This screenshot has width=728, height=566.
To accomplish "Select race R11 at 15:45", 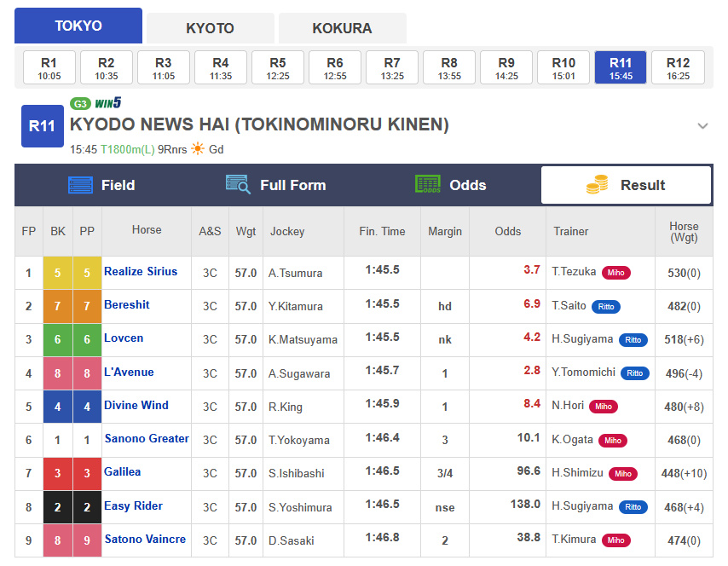I will point(621,68).
